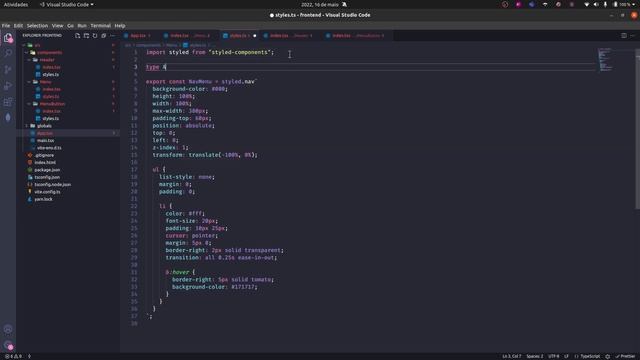Viewport: 640px width, 360px height.
Task: Collapse all folders in Explorer
Action: pyautogui.click(x=103, y=36)
